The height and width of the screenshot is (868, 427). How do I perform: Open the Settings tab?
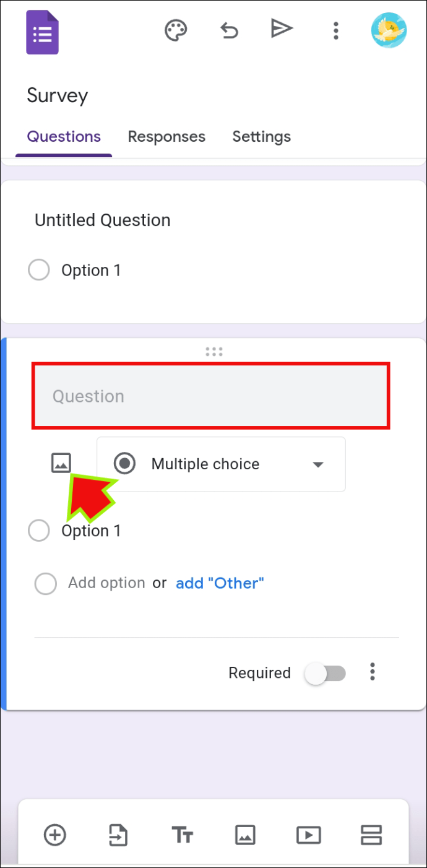point(261,136)
